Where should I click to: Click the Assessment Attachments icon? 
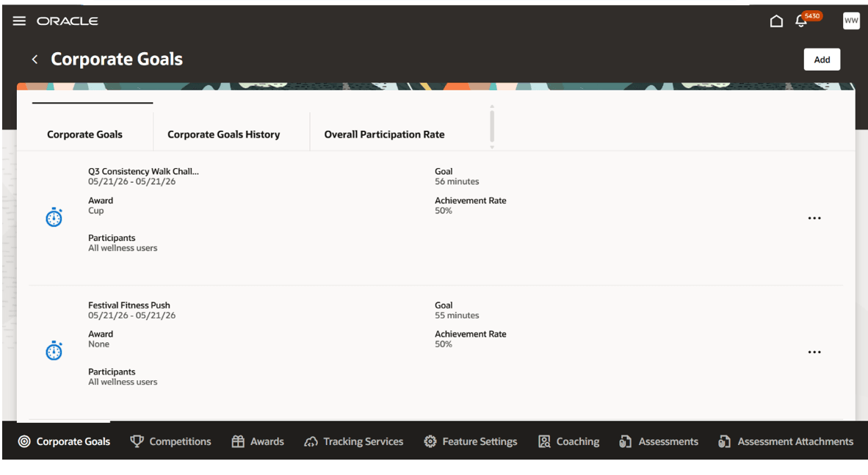tap(724, 441)
